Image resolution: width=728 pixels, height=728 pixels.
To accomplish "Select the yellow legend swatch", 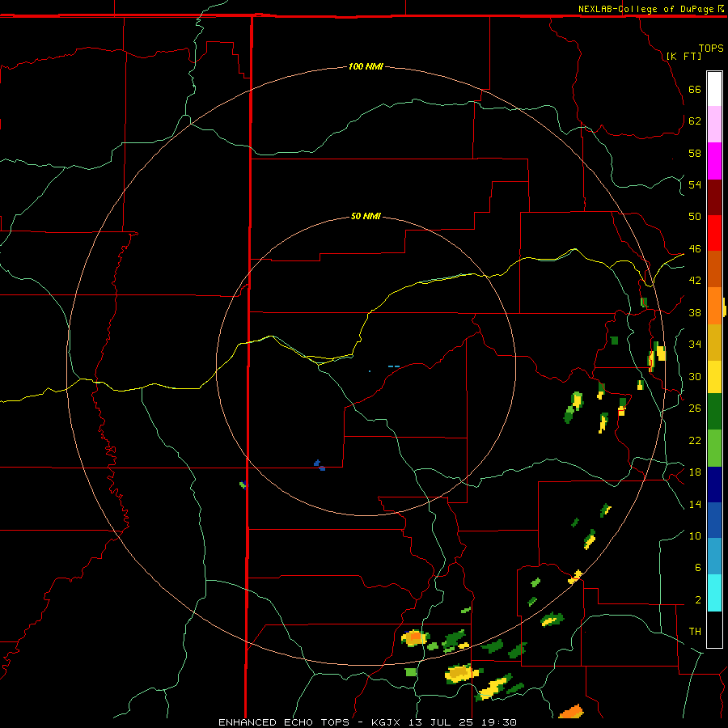I will coord(714,377).
